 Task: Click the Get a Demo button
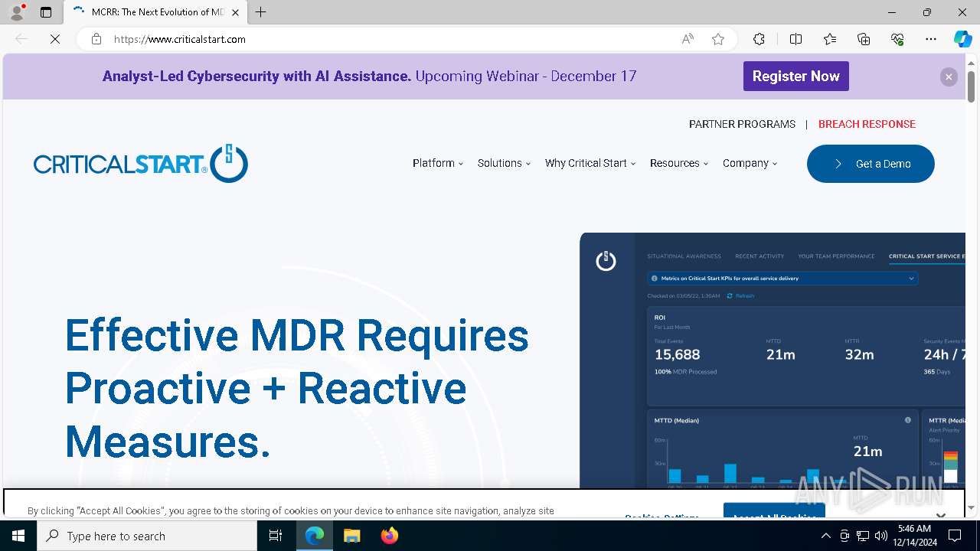click(x=871, y=164)
